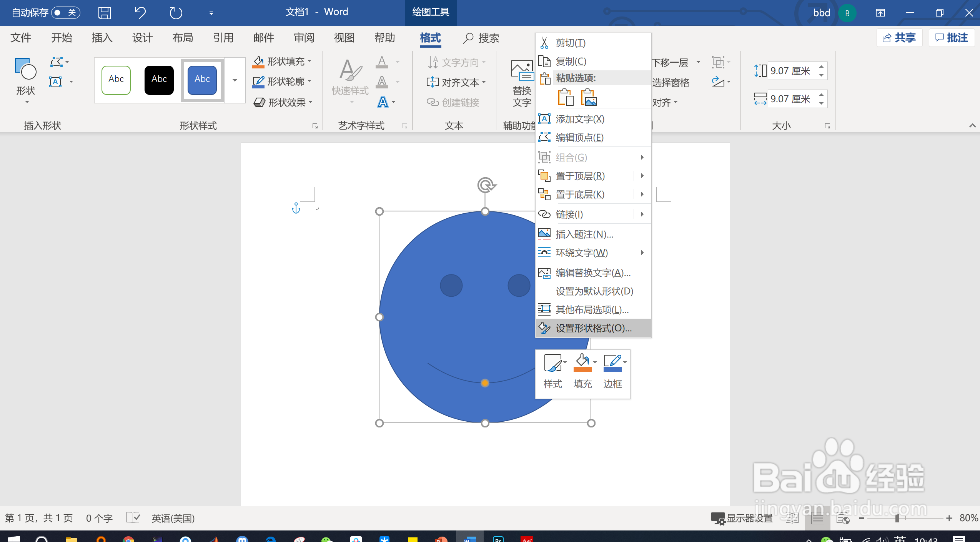Click the rotate objects ribbon icon
The image size is (980, 542).
pos(717,81)
